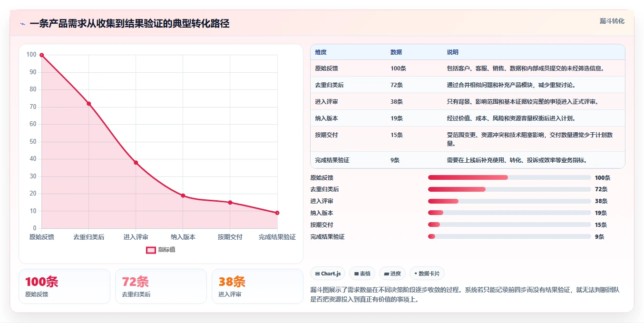Click the lightning icon beside the title
The image size is (644, 323).
pyautogui.click(x=22, y=24)
